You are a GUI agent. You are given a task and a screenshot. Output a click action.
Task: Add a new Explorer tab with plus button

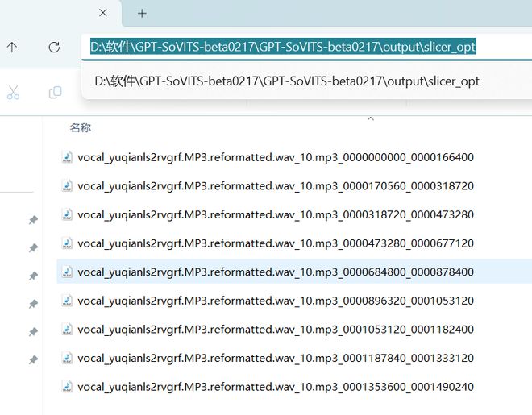click(142, 14)
